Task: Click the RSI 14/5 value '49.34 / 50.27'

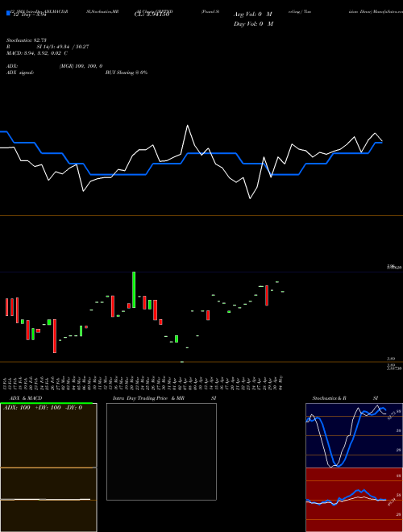Action: point(72,47)
